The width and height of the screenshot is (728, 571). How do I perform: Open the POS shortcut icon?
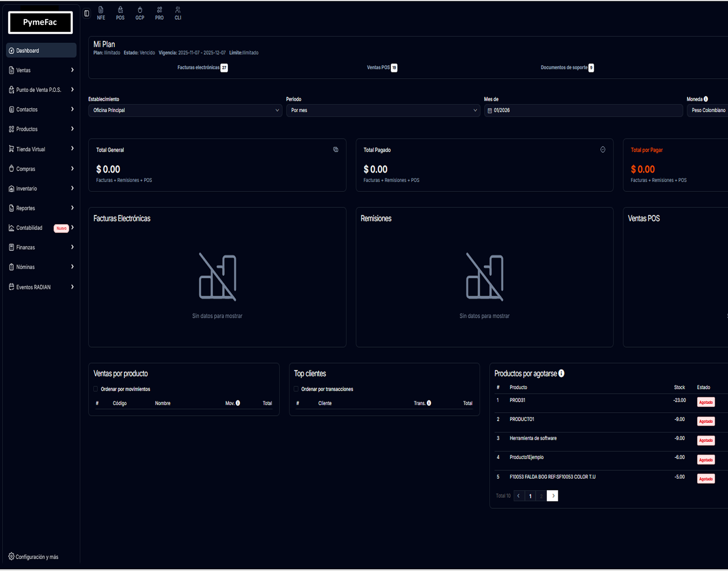pyautogui.click(x=120, y=13)
